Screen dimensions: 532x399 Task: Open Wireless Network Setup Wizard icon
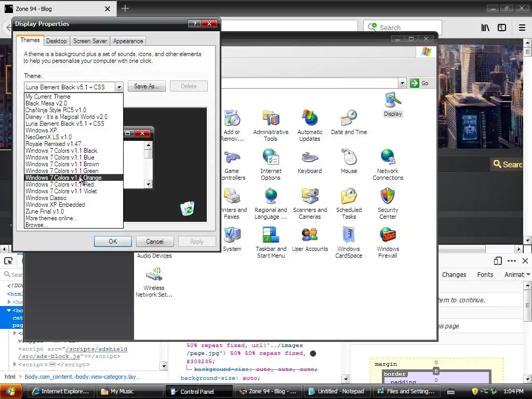click(154, 282)
